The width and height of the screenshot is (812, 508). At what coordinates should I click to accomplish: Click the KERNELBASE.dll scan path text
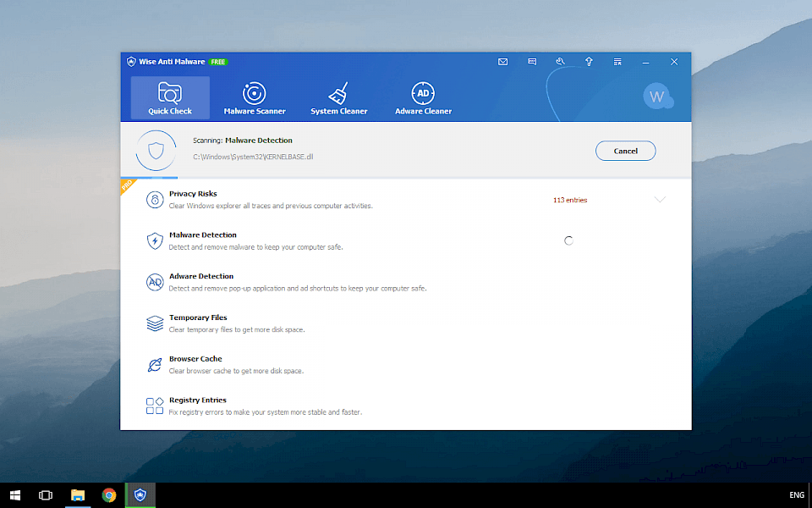point(253,157)
